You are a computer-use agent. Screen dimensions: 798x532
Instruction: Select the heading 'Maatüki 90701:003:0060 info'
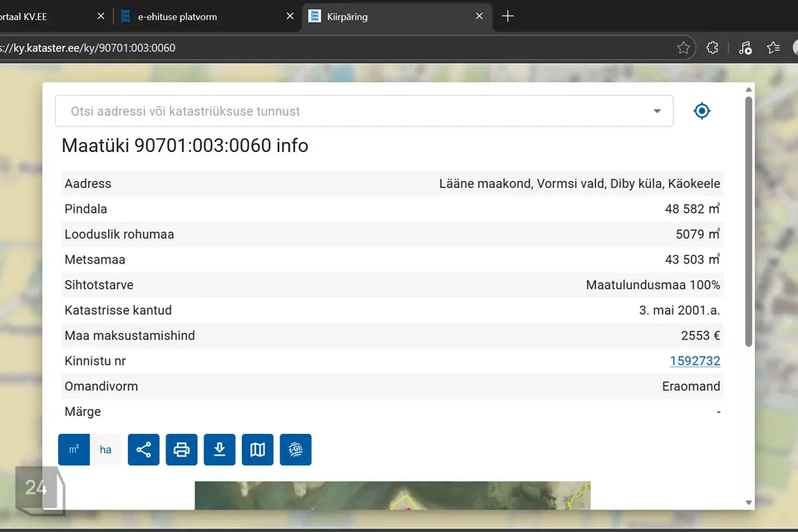point(185,145)
